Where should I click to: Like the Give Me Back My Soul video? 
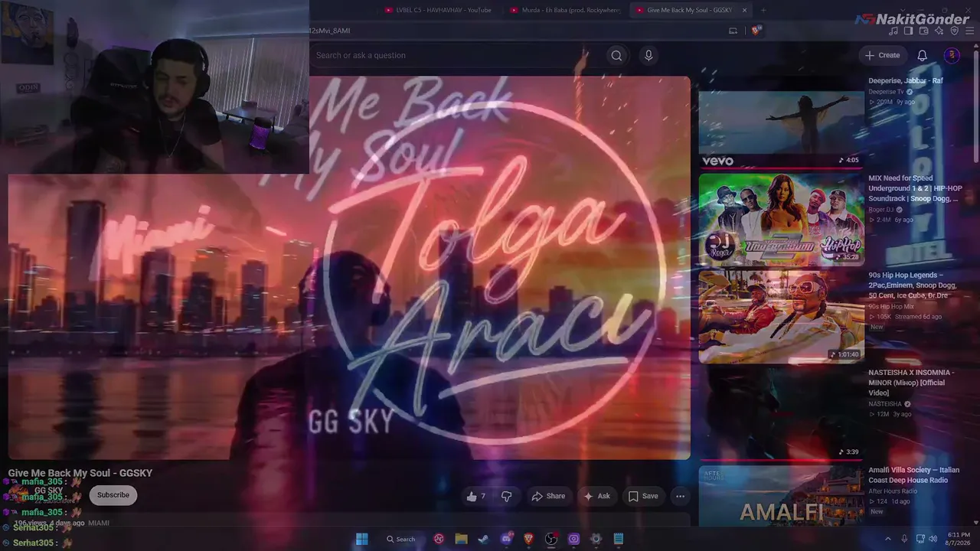point(476,496)
